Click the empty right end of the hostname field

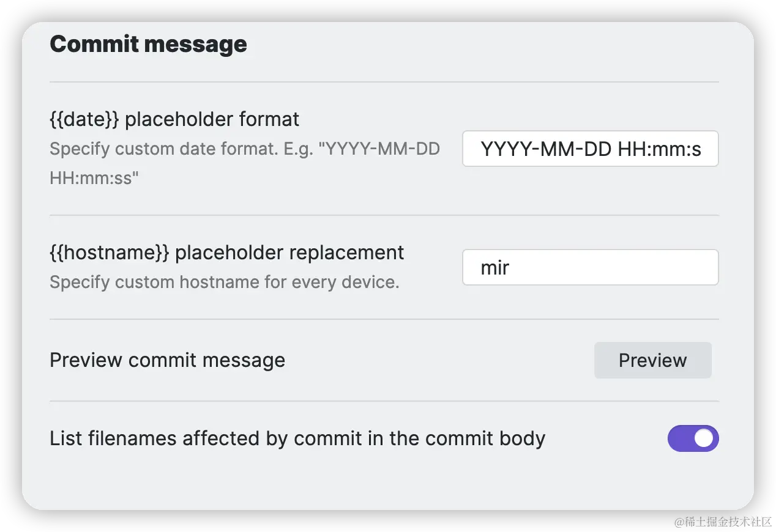673,267
